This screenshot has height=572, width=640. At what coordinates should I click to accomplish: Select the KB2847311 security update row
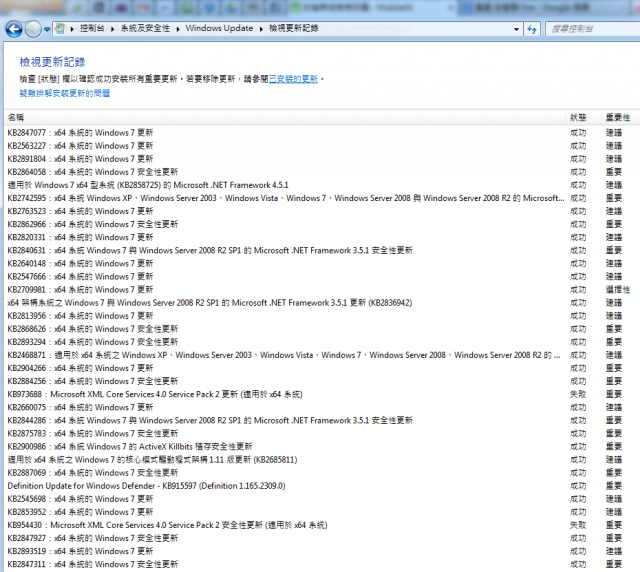coord(320,564)
